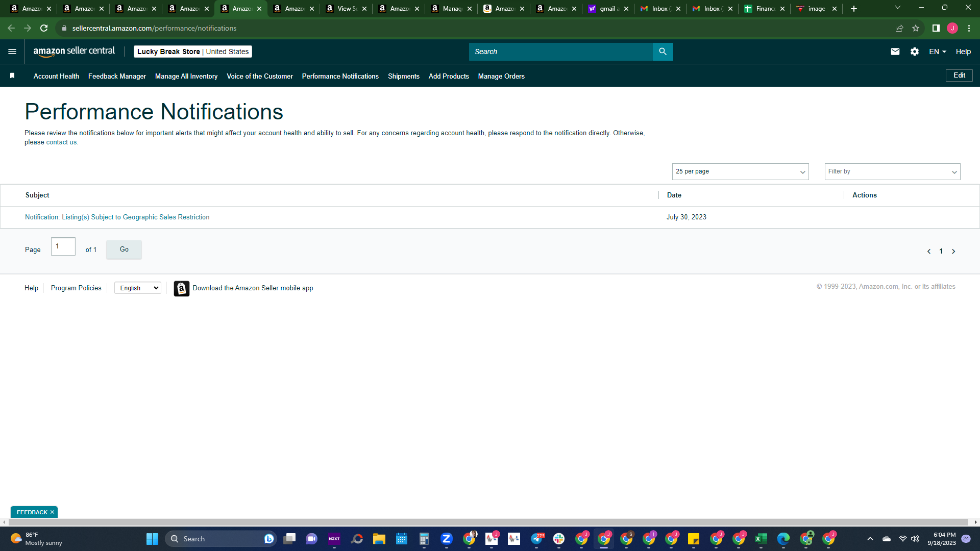Image resolution: width=980 pixels, height=551 pixels.
Task: Go to next page arrow in pagination
Action: [x=953, y=252]
